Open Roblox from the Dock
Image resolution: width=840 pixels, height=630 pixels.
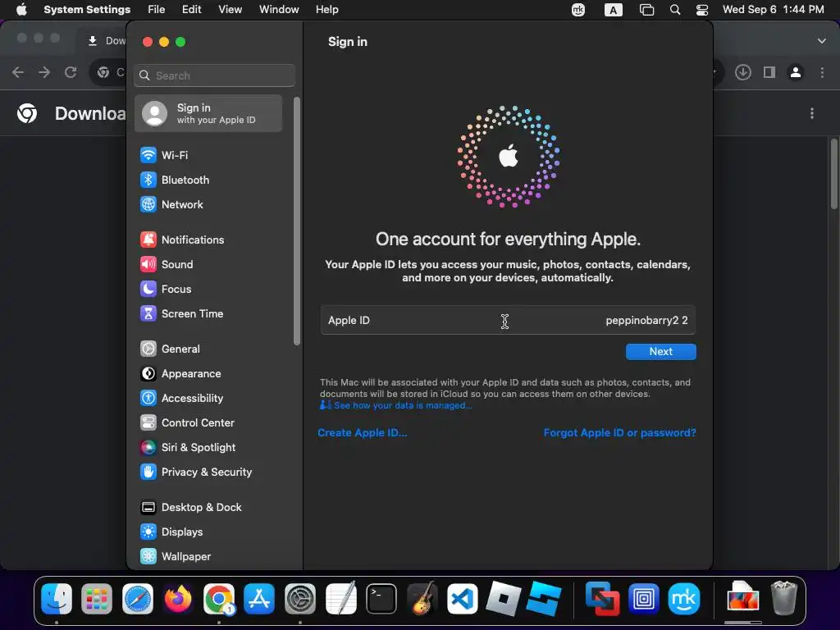[503, 599]
